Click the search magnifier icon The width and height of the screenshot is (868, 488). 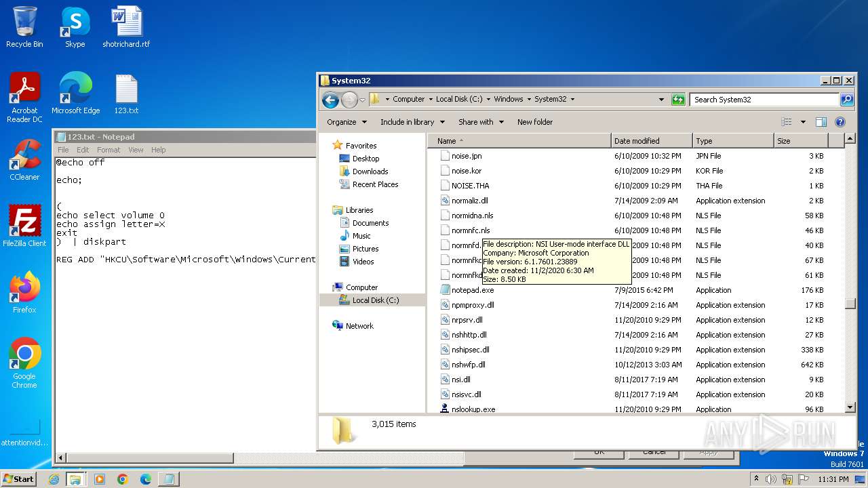point(847,100)
